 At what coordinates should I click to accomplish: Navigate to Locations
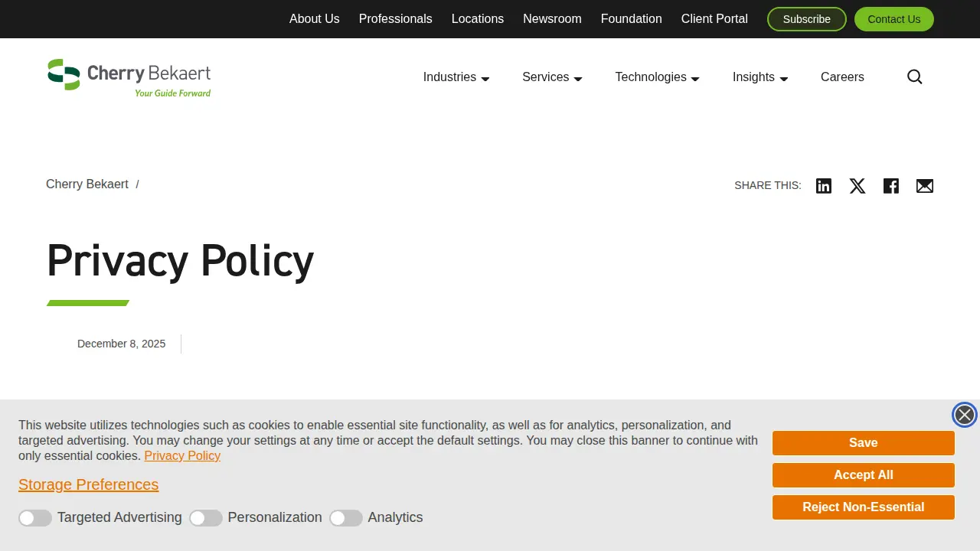pos(478,19)
